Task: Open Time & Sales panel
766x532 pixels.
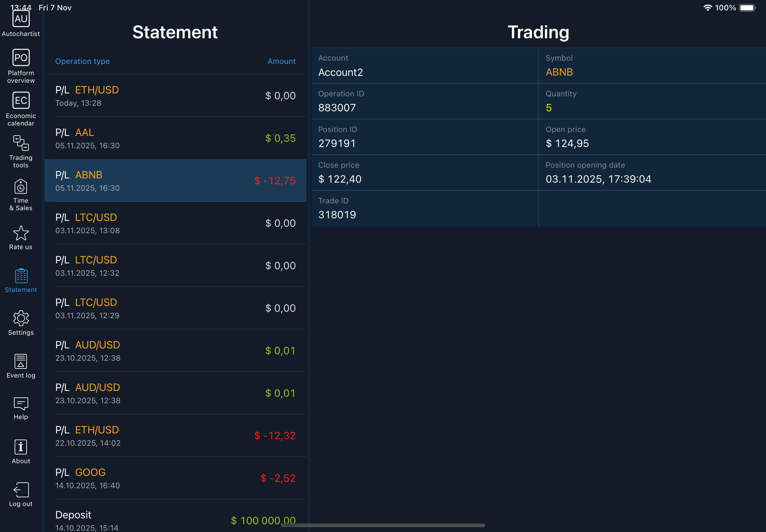Action: [x=21, y=187]
